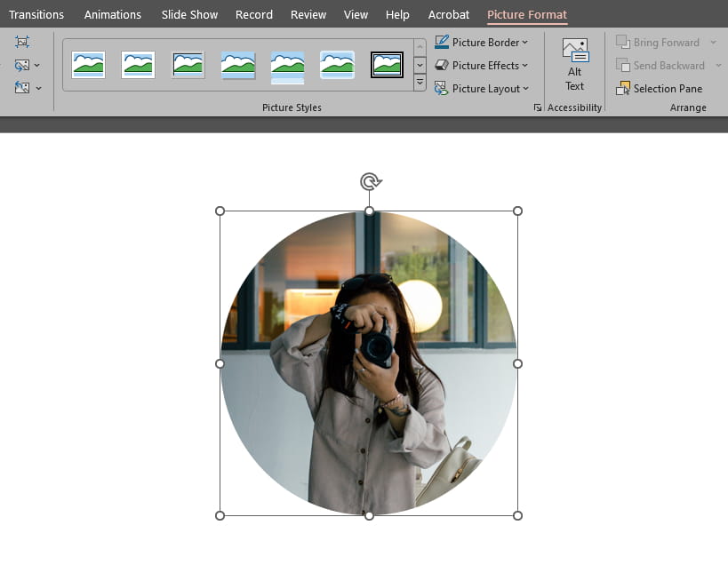Screen dimensions: 728x573
Task: Click the bottom-right resize handle of the picture
Action: pyautogui.click(x=517, y=515)
